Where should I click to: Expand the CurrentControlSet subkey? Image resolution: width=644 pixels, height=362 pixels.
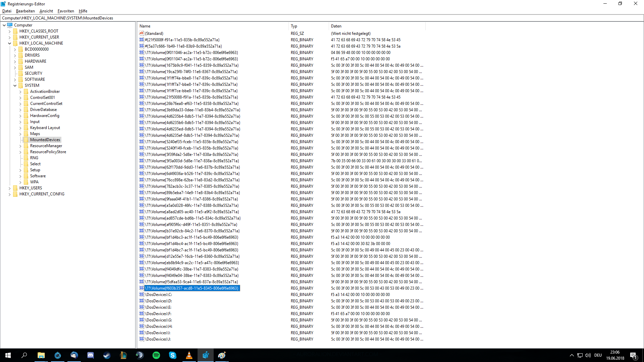point(20,104)
